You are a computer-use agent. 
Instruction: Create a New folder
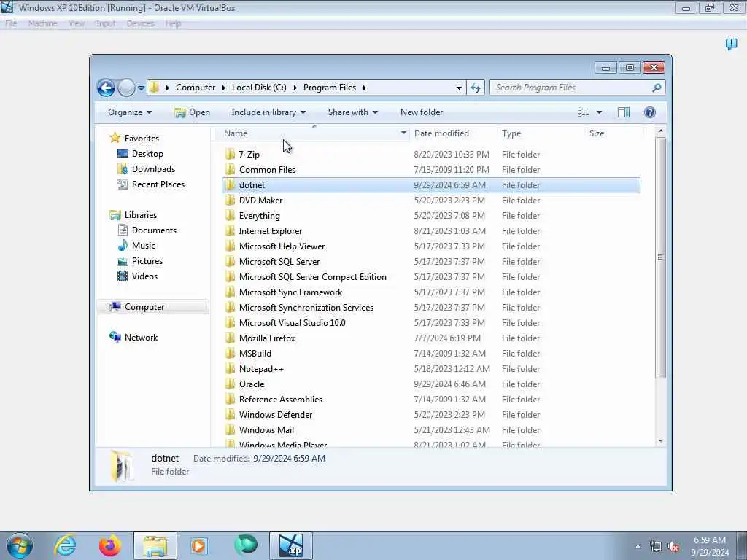(422, 112)
